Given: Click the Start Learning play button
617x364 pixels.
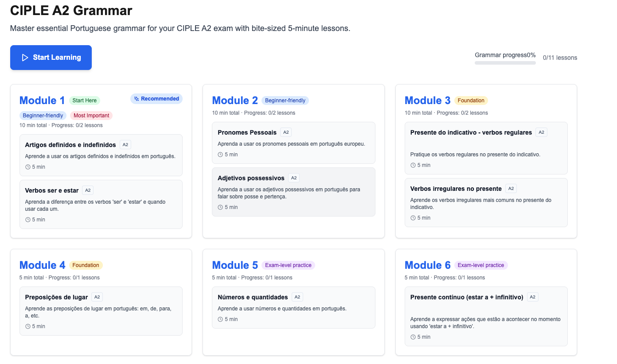Looking at the screenshot, I should click(51, 58).
